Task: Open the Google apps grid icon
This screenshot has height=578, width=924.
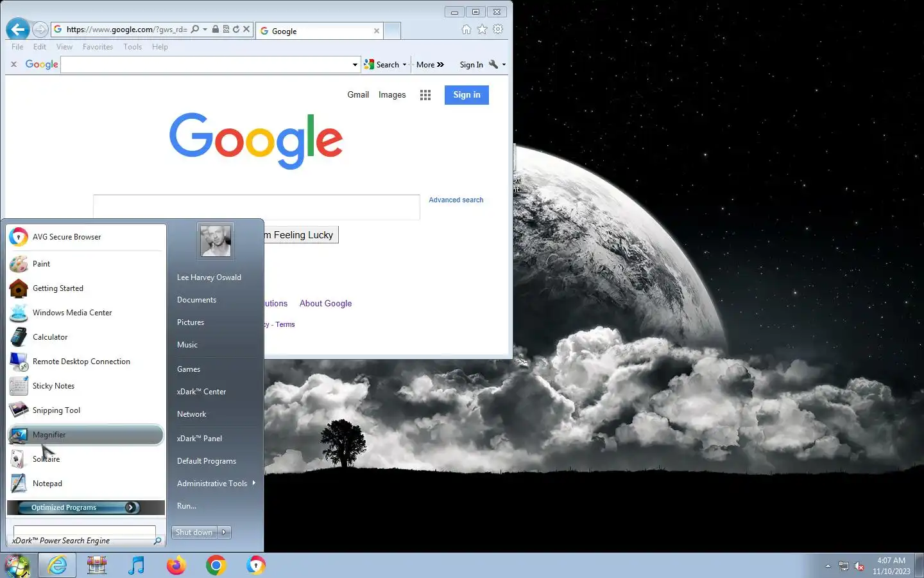Action: pos(425,95)
